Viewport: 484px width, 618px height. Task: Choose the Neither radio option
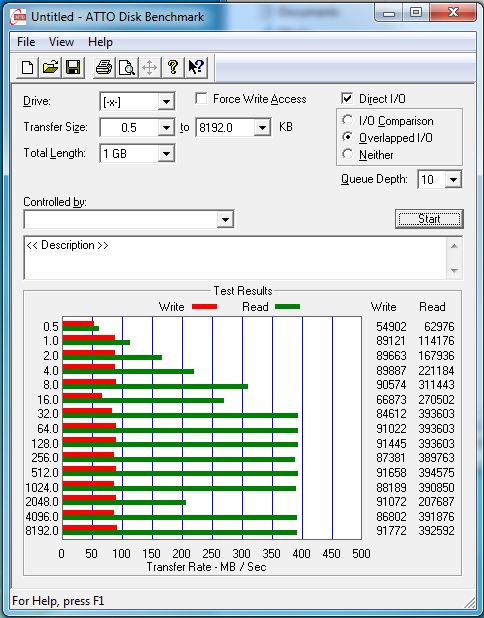tap(348, 154)
